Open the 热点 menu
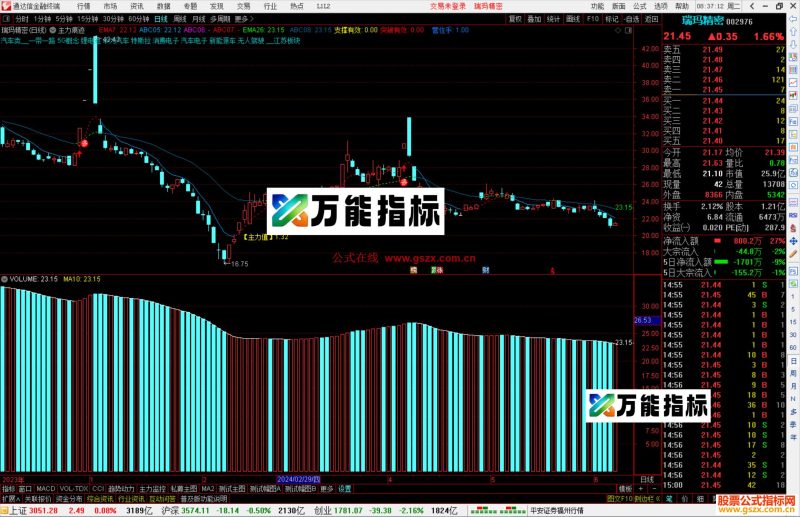Image resolution: width=800 pixels, height=517 pixels. pos(296,6)
